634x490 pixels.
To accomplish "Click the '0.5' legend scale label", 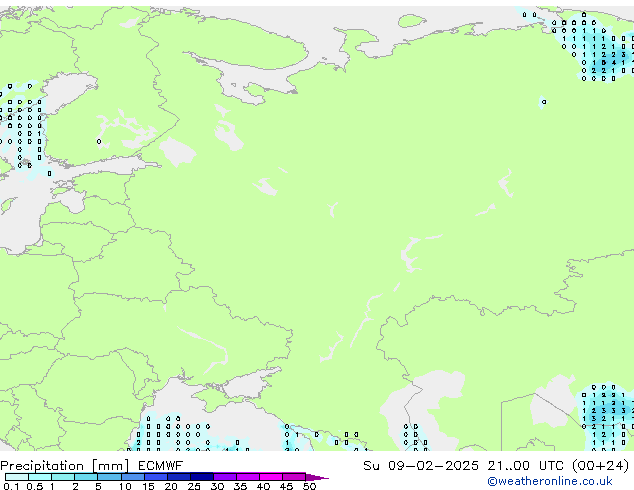I will pyautogui.click(x=34, y=486).
